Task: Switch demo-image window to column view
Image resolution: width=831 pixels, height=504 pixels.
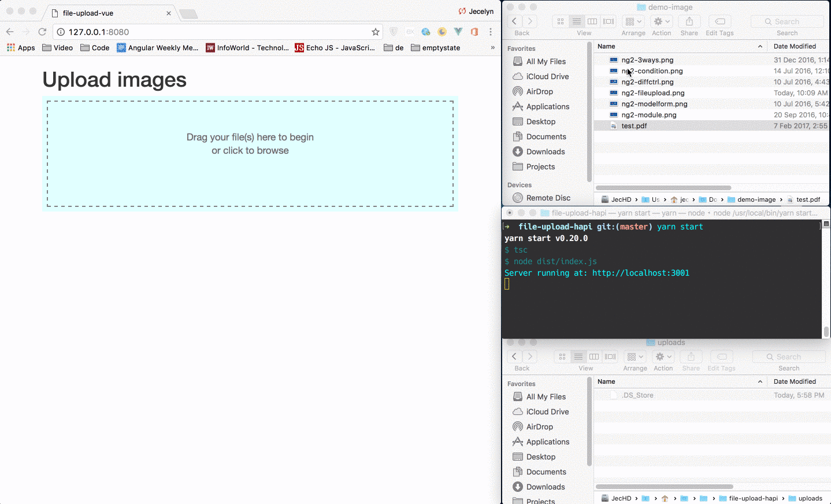Action: (x=592, y=21)
